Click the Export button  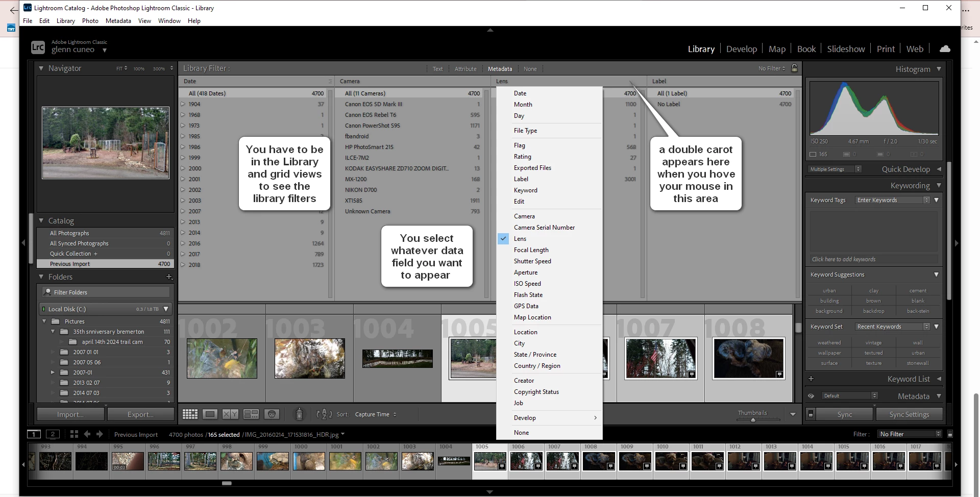[140, 414]
